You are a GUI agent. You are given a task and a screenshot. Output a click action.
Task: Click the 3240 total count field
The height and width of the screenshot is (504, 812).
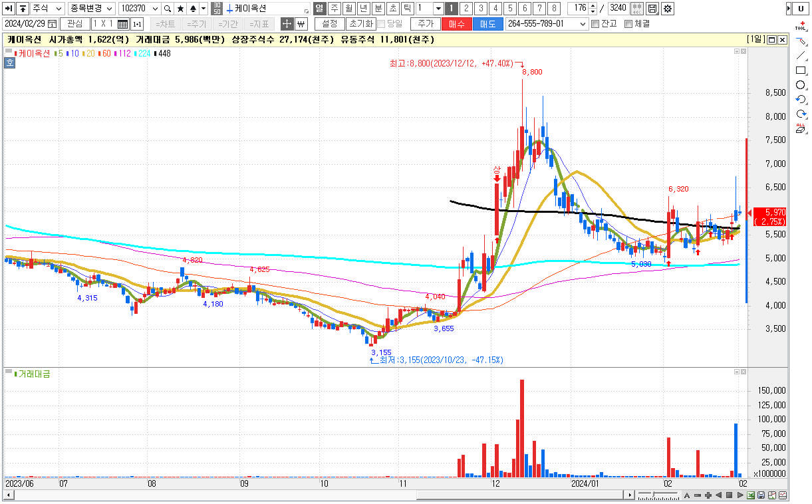coord(617,9)
